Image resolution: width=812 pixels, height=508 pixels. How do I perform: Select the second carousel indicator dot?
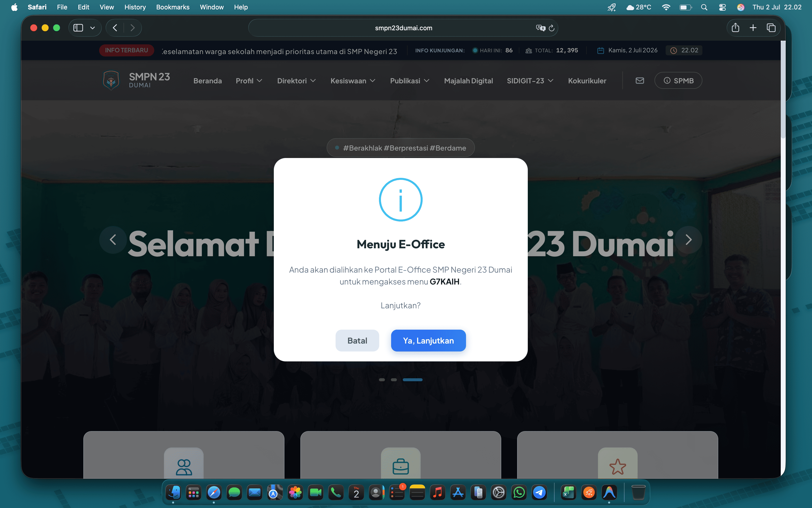coord(394,380)
